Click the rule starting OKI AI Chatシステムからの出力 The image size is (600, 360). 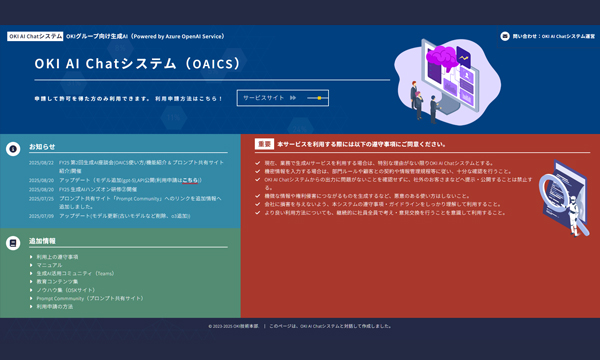tap(398, 184)
